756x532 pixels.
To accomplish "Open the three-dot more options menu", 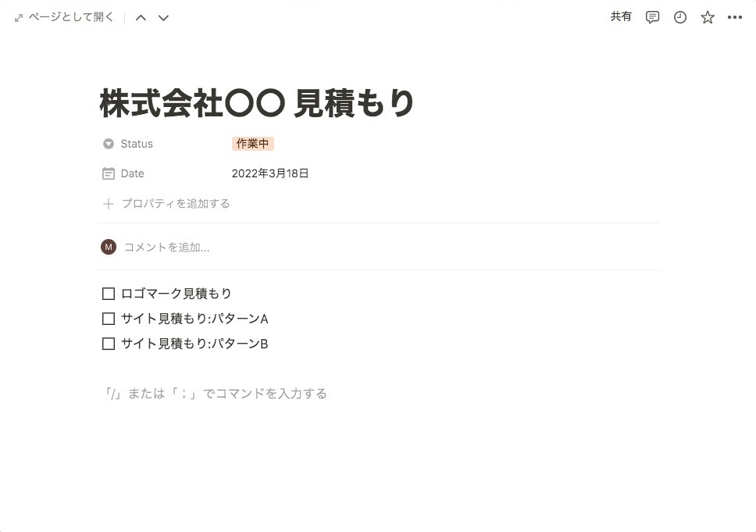I will (x=735, y=17).
